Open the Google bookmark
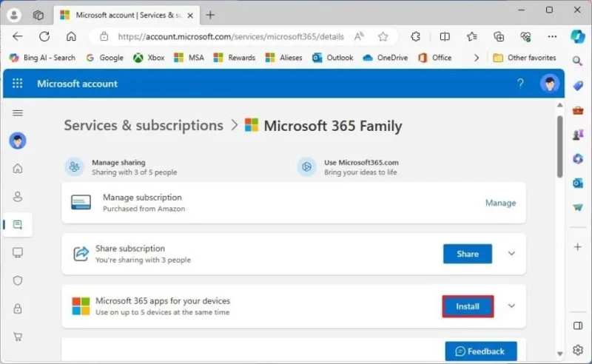The height and width of the screenshot is (364, 592). 105,58
